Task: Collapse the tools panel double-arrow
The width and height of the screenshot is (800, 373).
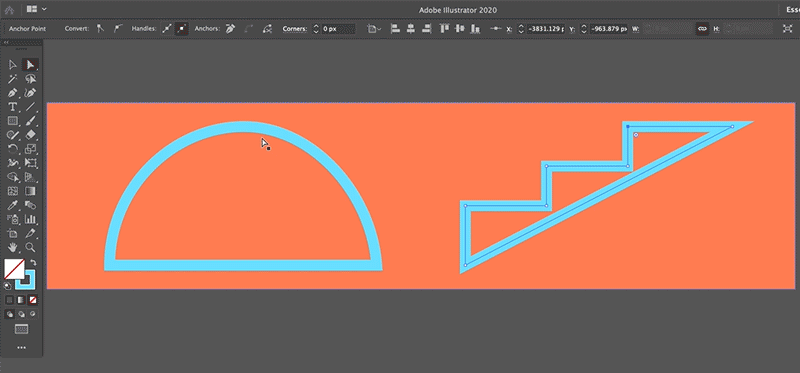Action: (7, 43)
